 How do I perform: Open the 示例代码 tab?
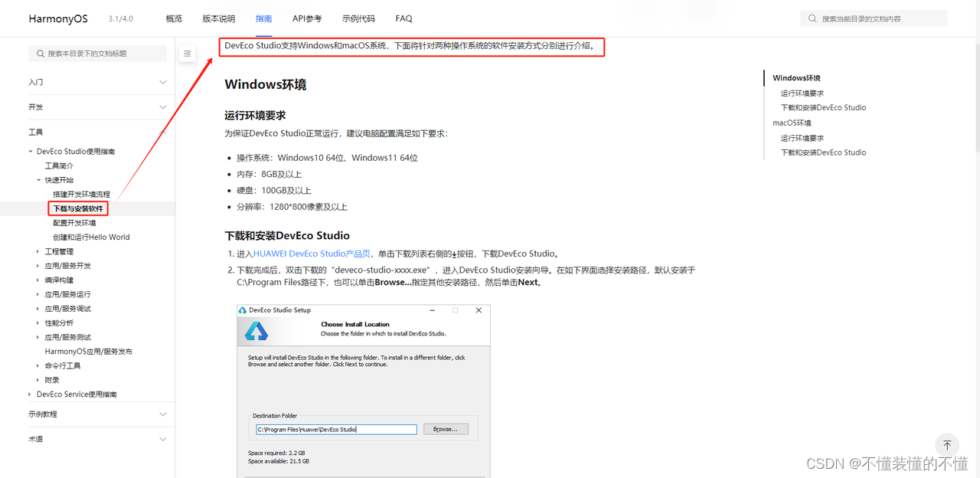tap(358, 18)
